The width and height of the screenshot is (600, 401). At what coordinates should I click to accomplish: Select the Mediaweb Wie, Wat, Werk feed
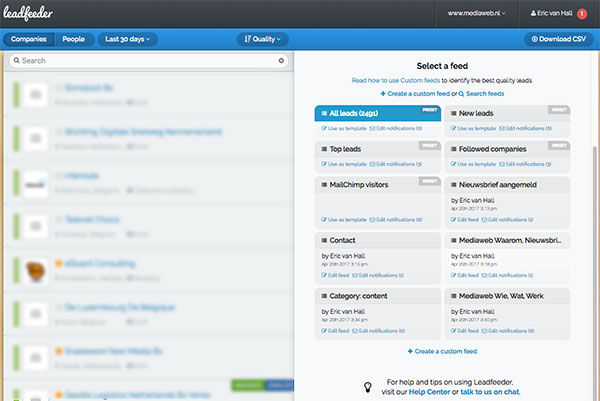507,296
